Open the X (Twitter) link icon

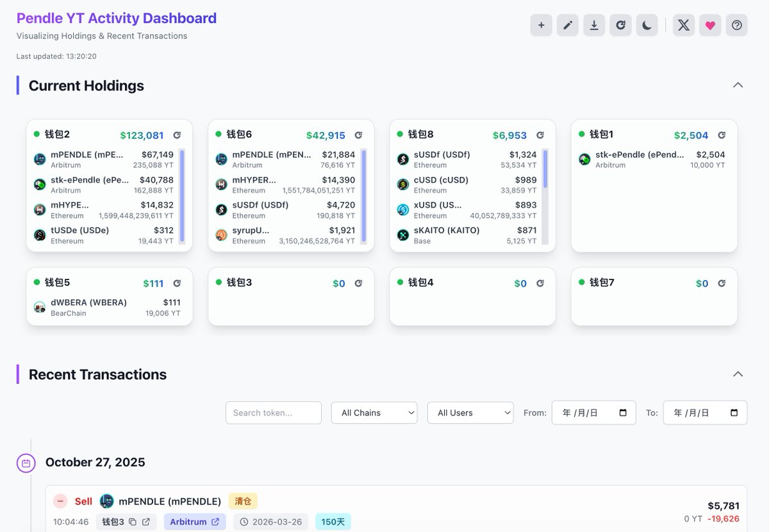684,26
